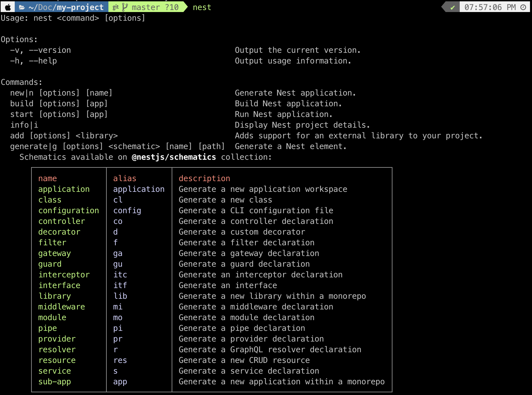Click the typed nest command
Viewport: 532px width, 395px height.
click(202, 7)
